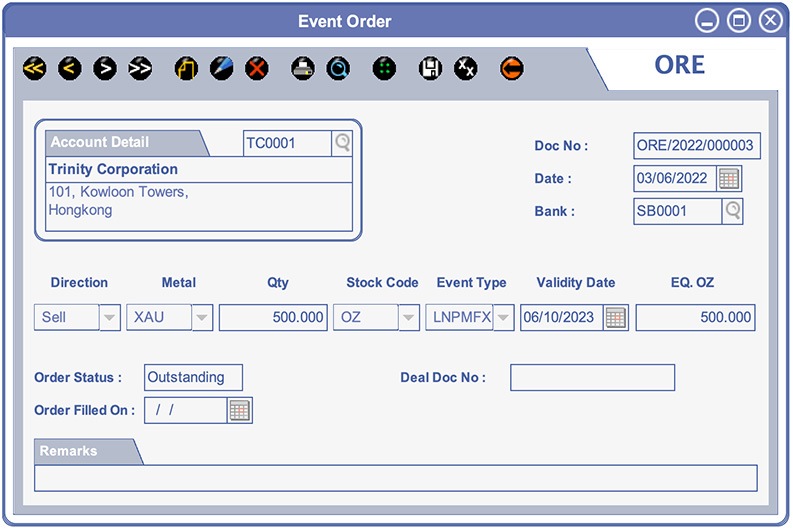Maximize the Event Order window

coord(739,21)
